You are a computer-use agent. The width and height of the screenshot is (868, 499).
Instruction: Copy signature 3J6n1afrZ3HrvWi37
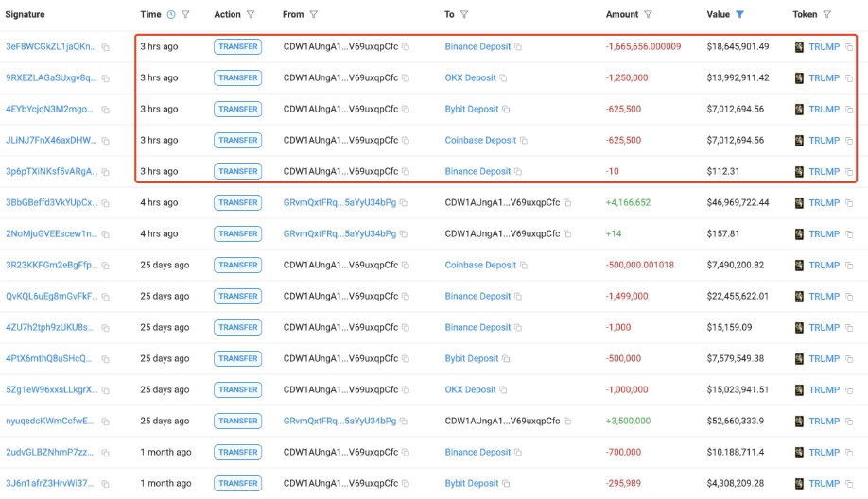point(105,484)
